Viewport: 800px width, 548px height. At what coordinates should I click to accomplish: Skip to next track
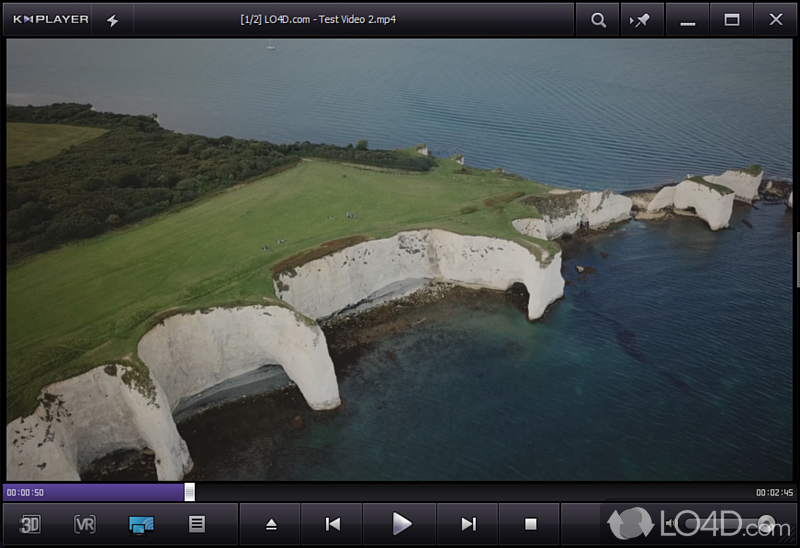(468, 524)
